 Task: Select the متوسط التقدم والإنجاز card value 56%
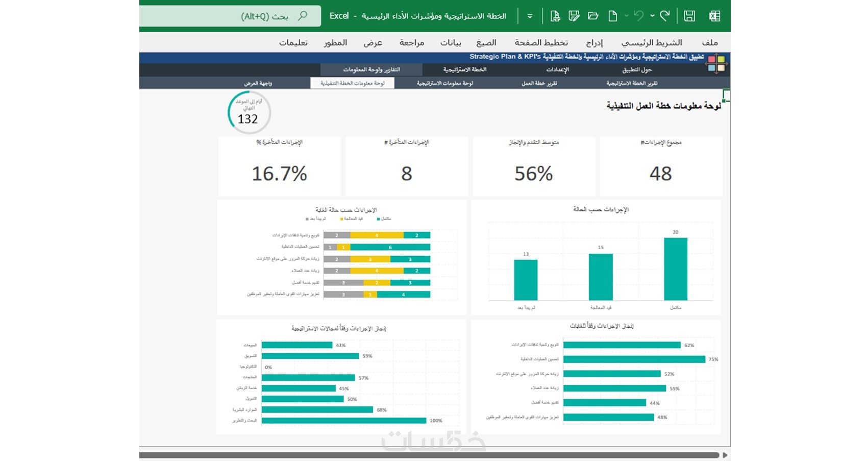[534, 174]
